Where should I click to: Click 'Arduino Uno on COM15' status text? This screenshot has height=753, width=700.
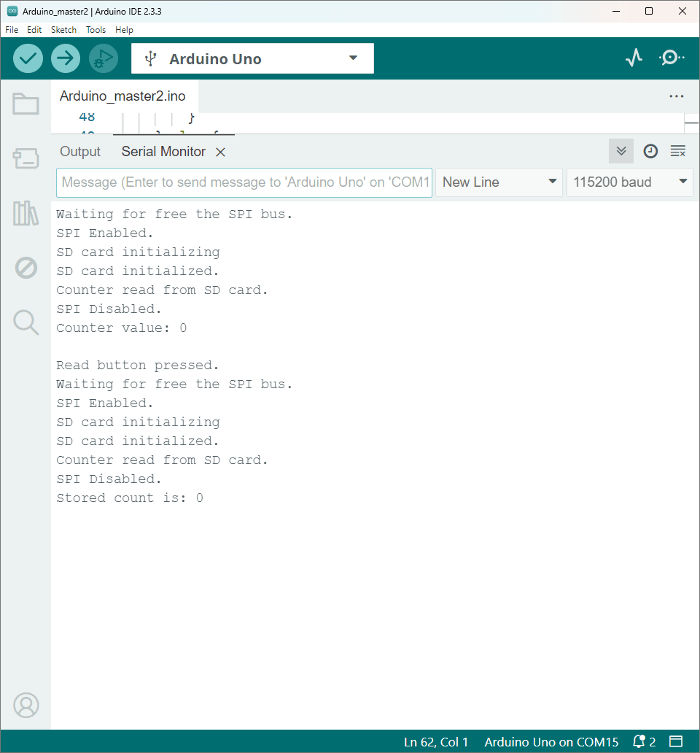[551, 742]
